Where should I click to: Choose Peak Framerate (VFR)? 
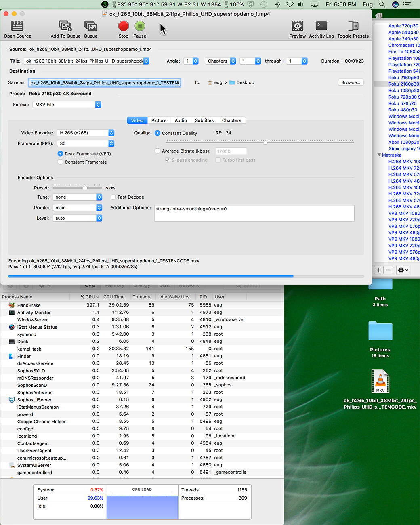click(x=60, y=154)
